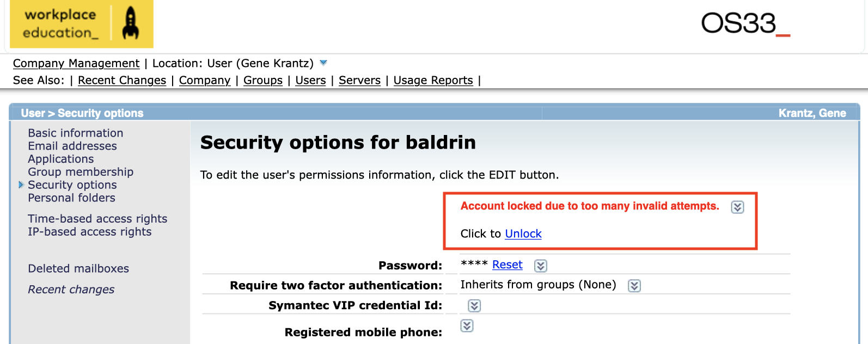Viewport: 868px width, 344px height.
Task: Expand the account locked message chevron
Action: (737, 207)
